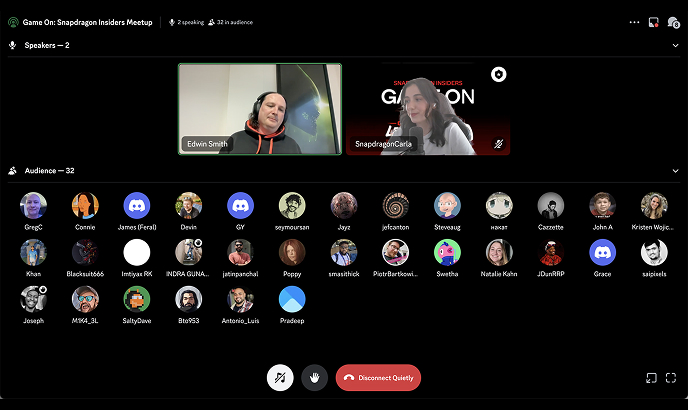Click M1K4_3L's avatar

click(x=85, y=299)
